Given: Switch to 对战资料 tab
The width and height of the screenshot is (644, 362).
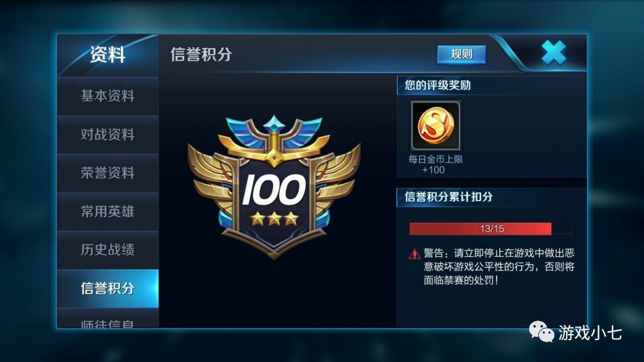Looking at the screenshot, I should click(x=107, y=135).
